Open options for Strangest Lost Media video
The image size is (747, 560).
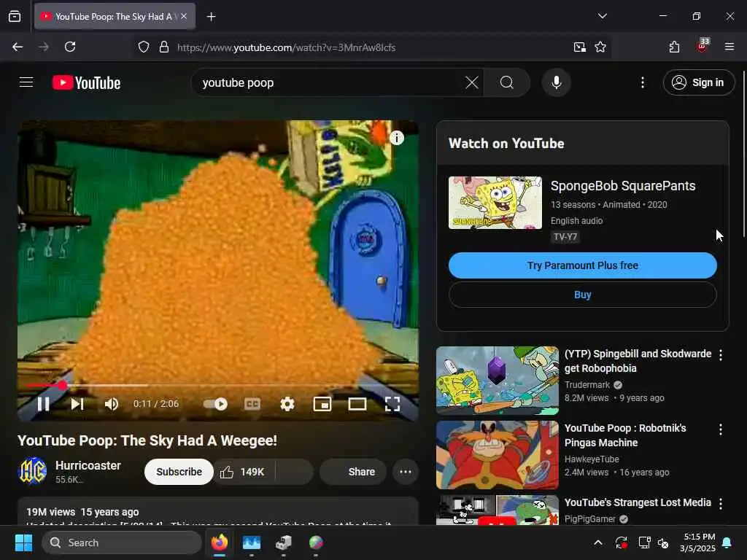[x=721, y=504]
